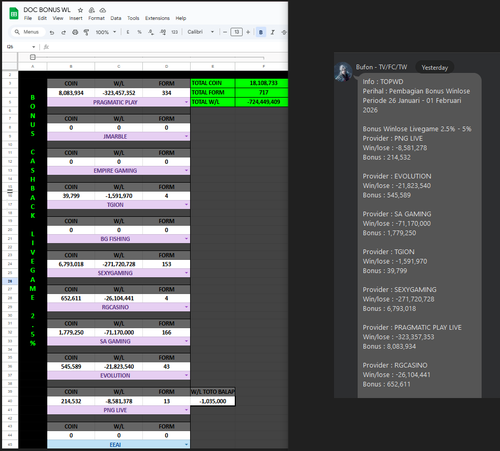Open the JMARBLE dropdown arrow
This screenshot has width=500, height=451.
tap(186, 136)
